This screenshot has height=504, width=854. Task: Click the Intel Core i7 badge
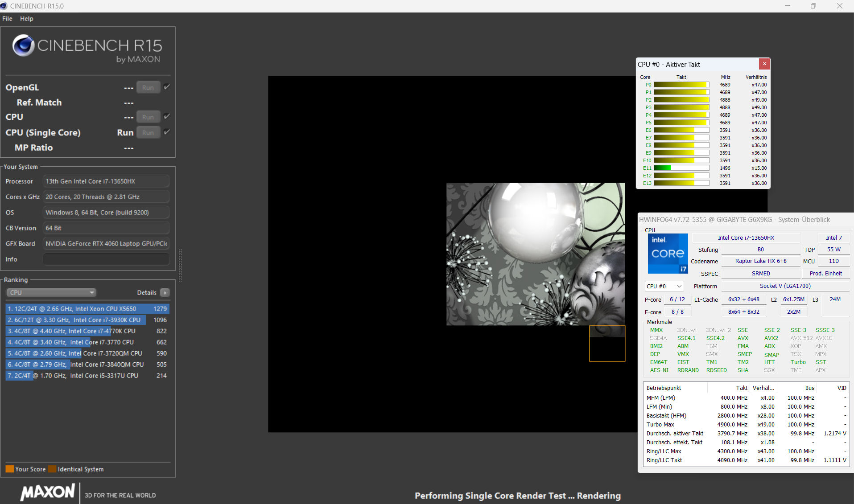point(668,253)
